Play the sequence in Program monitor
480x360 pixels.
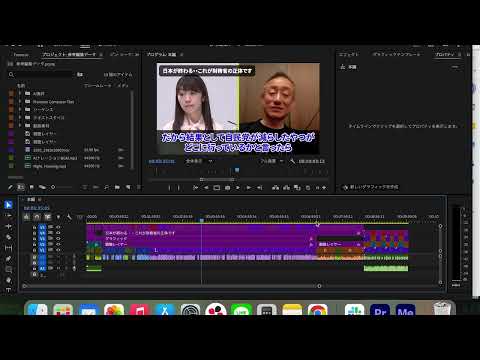click(x=238, y=188)
